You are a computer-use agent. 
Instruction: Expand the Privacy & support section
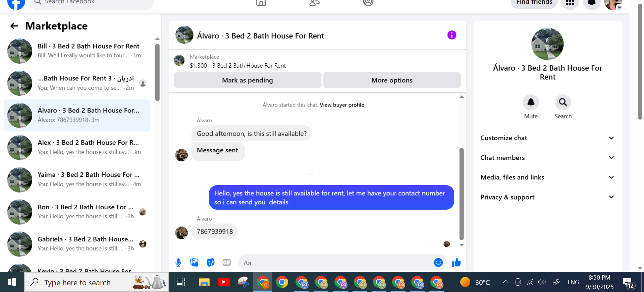(x=547, y=197)
